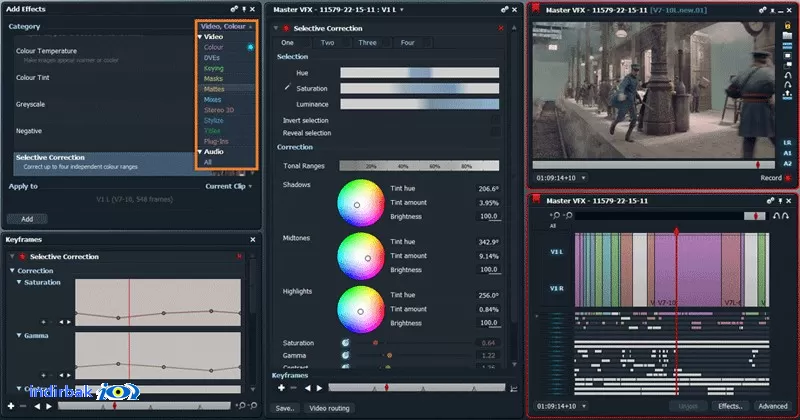
Task: Select Keying in the category list
Action: (x=214, y=68)
